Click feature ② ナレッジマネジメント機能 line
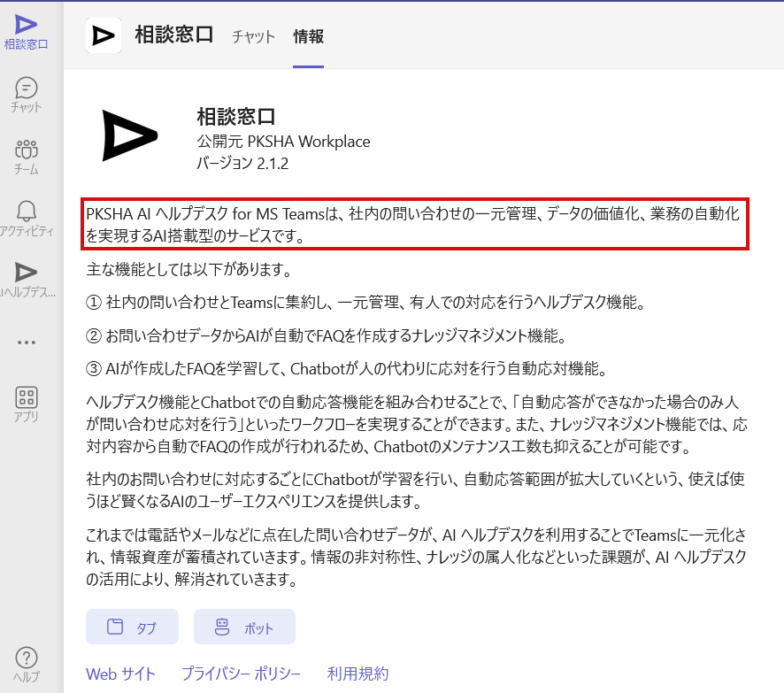 click(326, 336)
